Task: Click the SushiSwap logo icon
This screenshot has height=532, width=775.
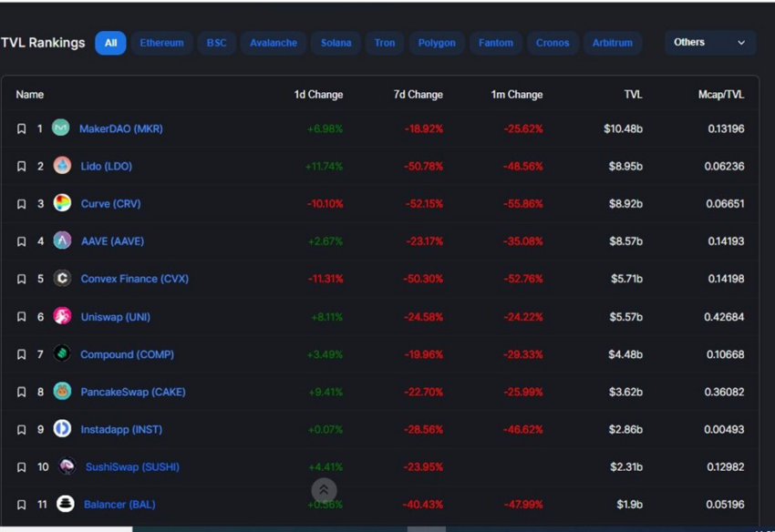Action: 67,465
